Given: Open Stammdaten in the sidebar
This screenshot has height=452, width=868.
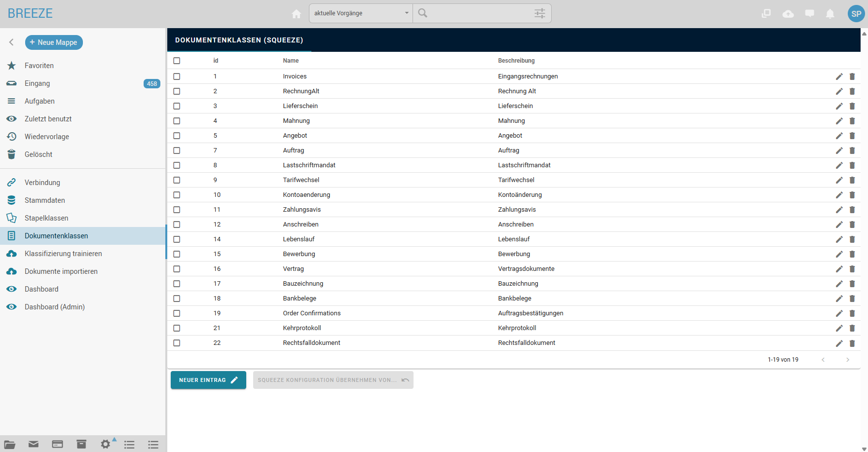Looking at the screenshot, I should [x=82, y=200].
